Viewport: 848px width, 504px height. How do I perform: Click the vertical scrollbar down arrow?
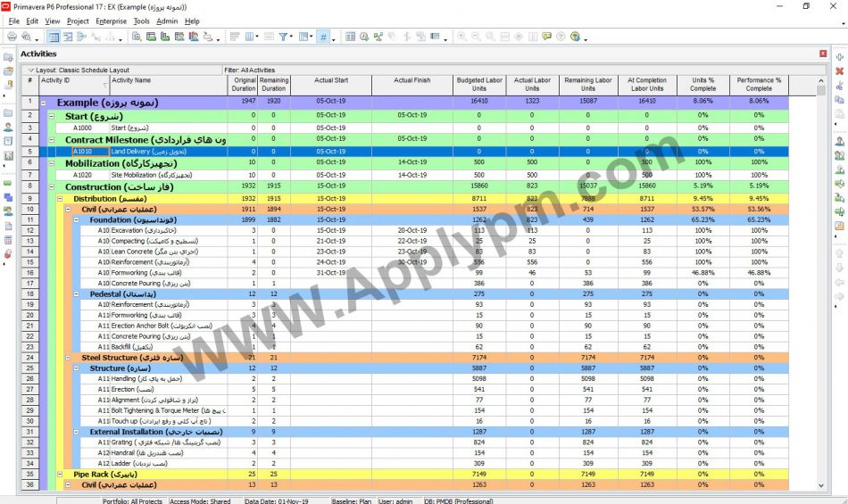point(821,485)
